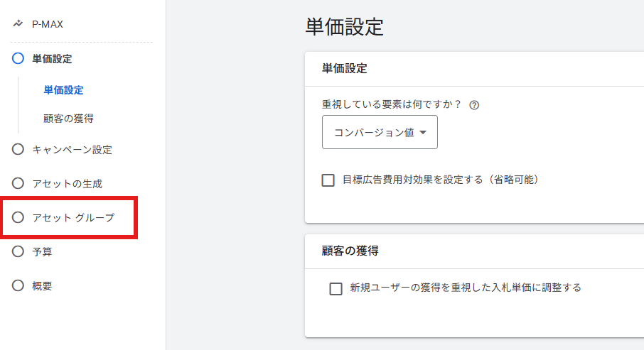This screenshot has height=350, width=644.
Task: Check the 新規ユーザーの獲得を重視 checkbox
Action: coord(336,288)
